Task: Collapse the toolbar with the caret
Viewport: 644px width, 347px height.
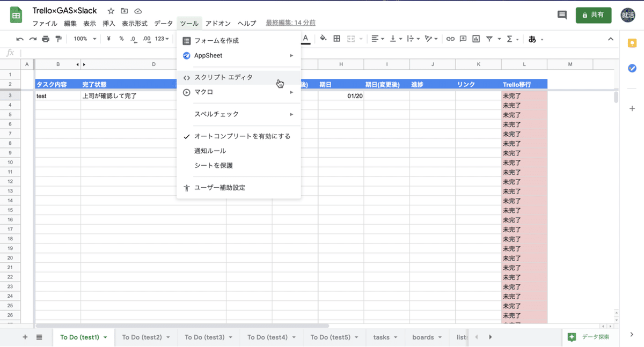Action: point(610,39)
